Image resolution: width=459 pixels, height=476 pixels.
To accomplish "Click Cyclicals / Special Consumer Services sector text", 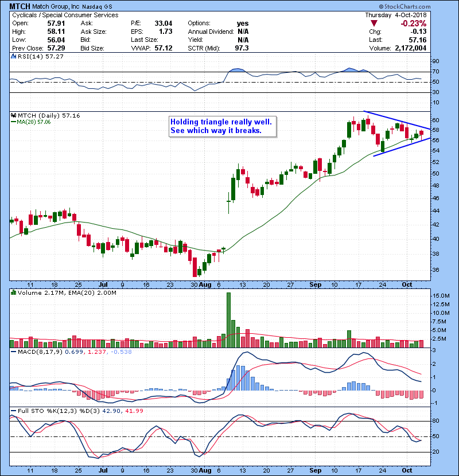I will [x=65, y=15].
